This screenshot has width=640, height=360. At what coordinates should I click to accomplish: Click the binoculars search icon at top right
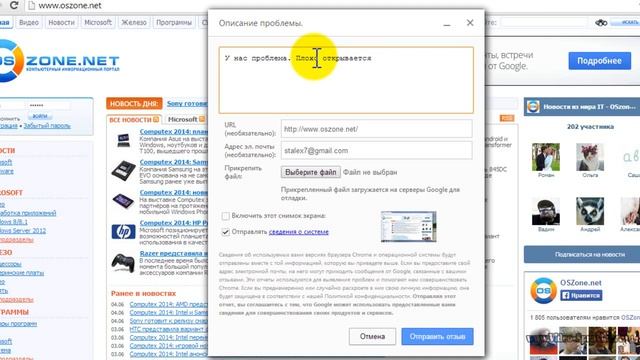tap(601, 23)
